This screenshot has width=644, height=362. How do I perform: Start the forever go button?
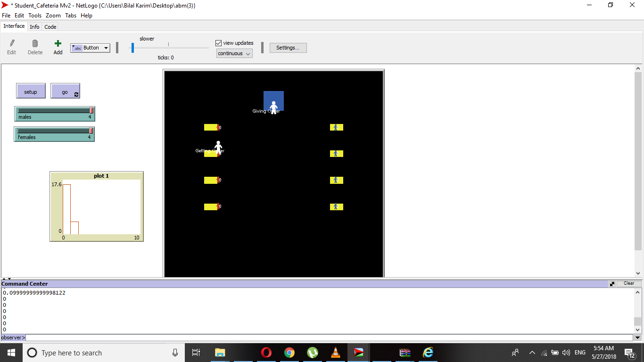pos(65,91)
